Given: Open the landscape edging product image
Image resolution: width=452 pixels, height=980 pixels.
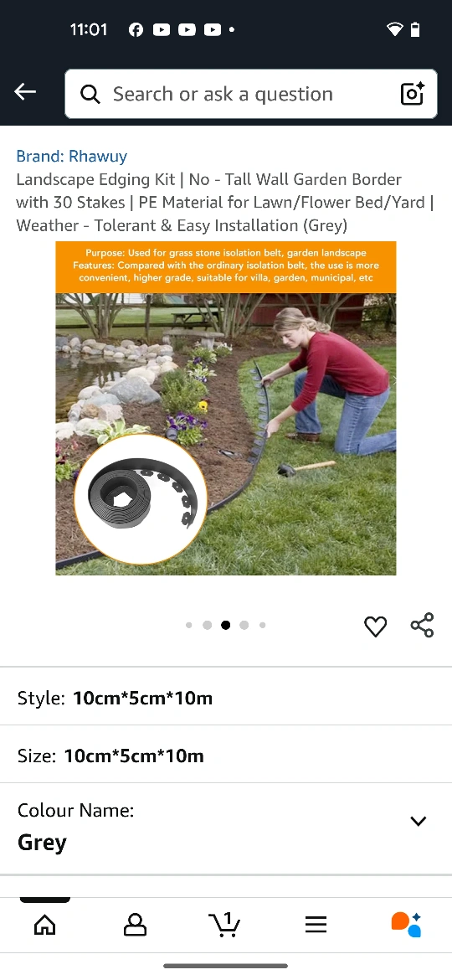Looking at the screenshot, I should 226,408.
